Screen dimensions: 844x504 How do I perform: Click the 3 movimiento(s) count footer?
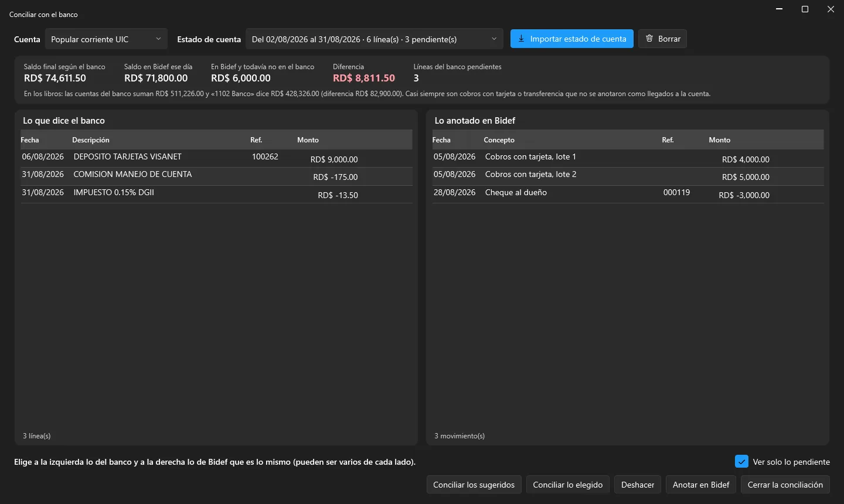point(460,436)
